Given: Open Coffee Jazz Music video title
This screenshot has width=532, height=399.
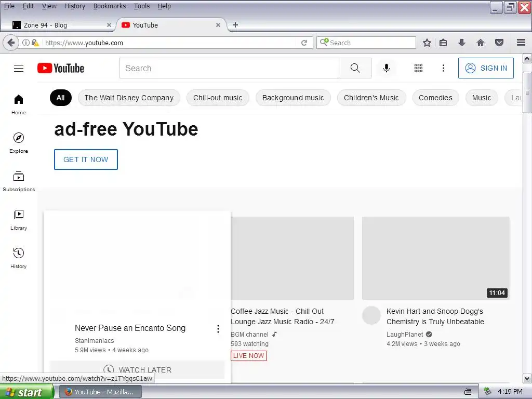Looking at the screenshot, I should [282, 316].
